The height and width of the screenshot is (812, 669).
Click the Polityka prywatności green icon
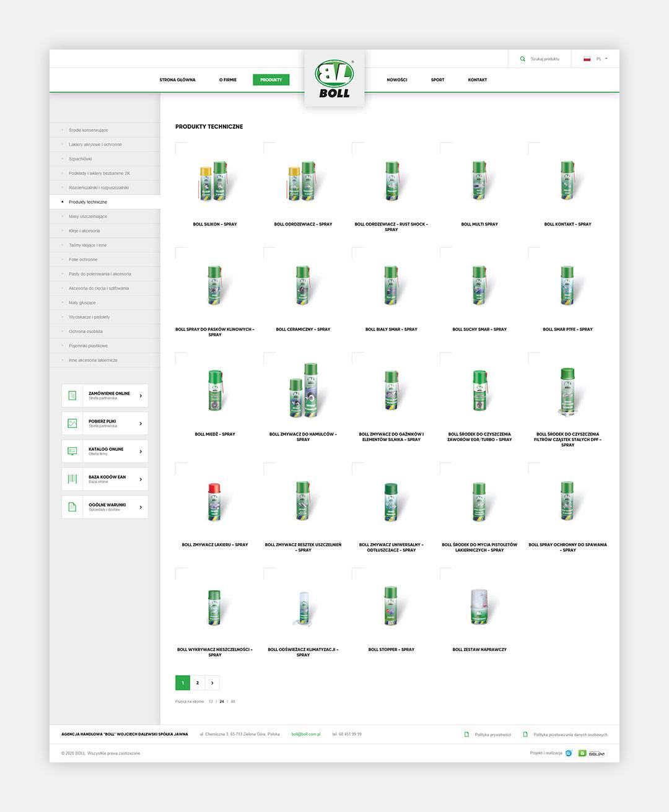[467, 734]
